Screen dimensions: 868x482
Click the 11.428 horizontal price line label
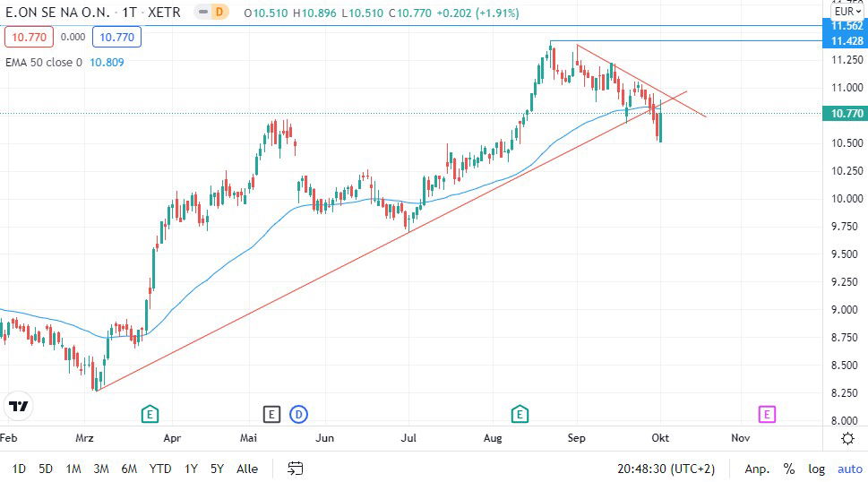(x=847, y=41)
